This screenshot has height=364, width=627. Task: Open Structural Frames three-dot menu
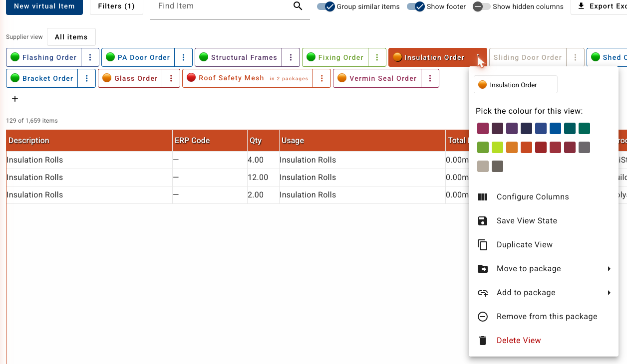coord(291,57)
